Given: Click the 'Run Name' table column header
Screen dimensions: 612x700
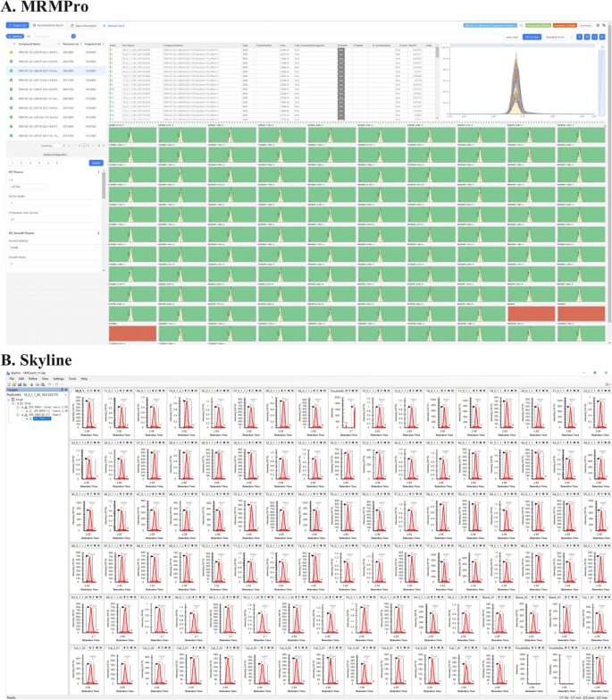Looking at the screenshot, I should [x=129, y=45].
